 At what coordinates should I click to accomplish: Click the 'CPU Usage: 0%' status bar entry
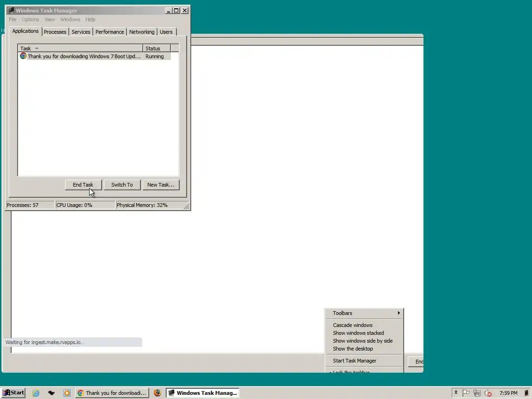(x=85, y=205)
